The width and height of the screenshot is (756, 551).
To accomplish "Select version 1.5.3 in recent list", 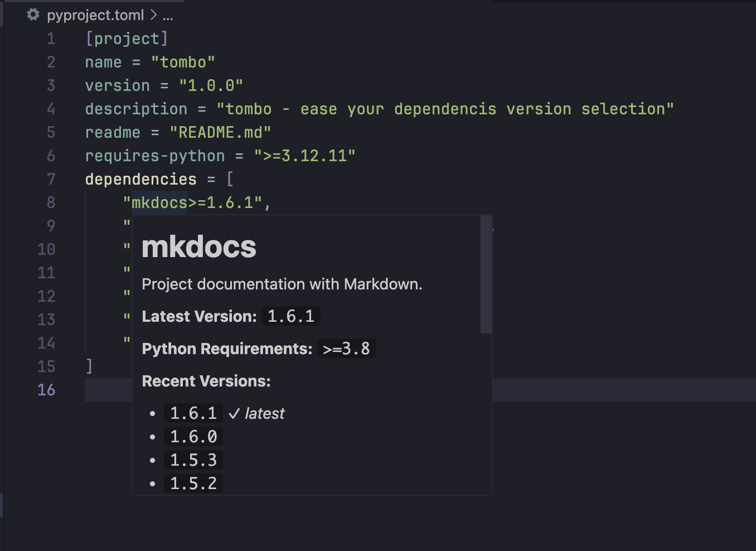I will [193, 460].
